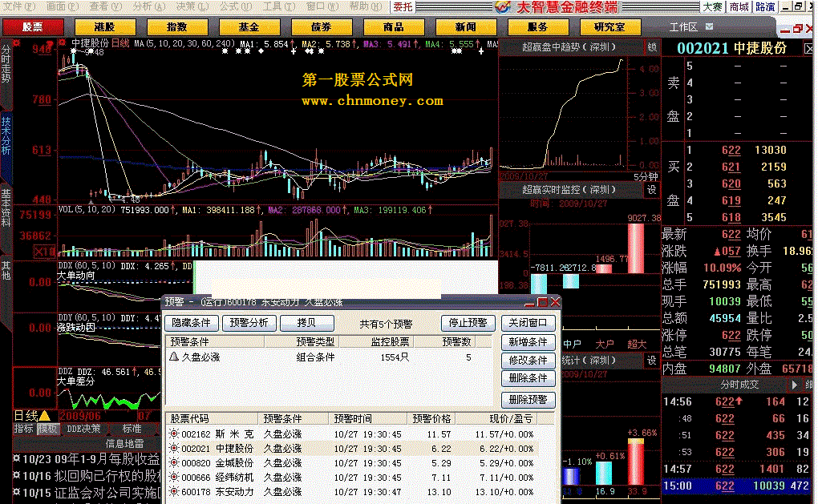Click the sun icon next to 002162 斯米克
The image size is (818, 504).
click(174, 433)
